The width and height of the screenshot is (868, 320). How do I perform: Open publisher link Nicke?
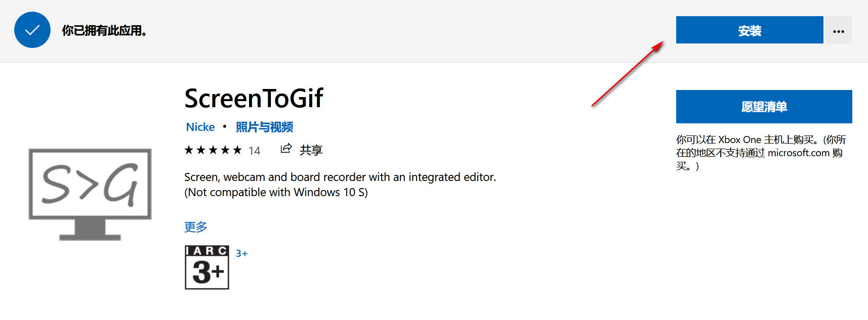[x=200, y=127]
